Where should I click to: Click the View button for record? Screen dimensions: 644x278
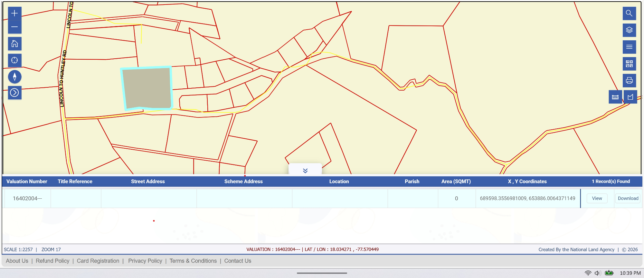597,198
